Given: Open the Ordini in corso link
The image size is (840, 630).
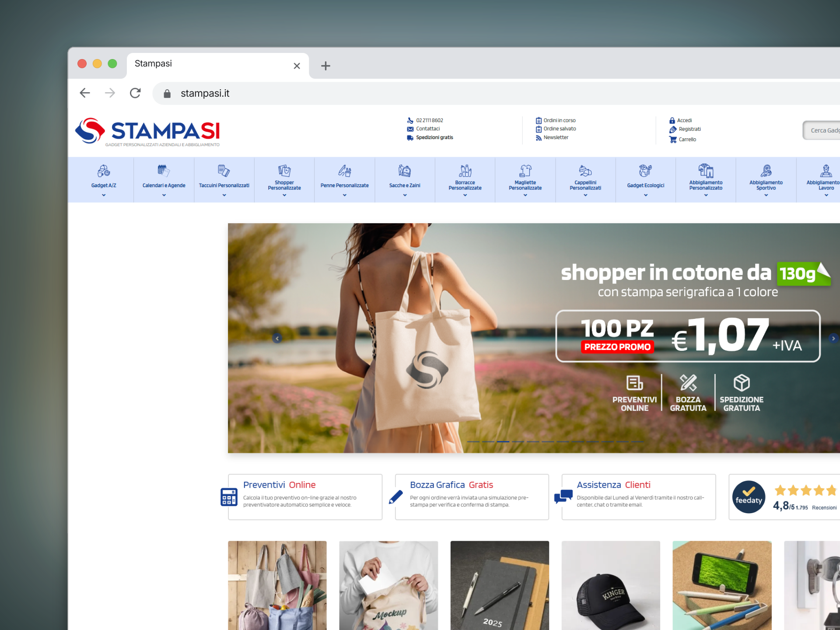Looking at the screenshot, I should 560,120.
